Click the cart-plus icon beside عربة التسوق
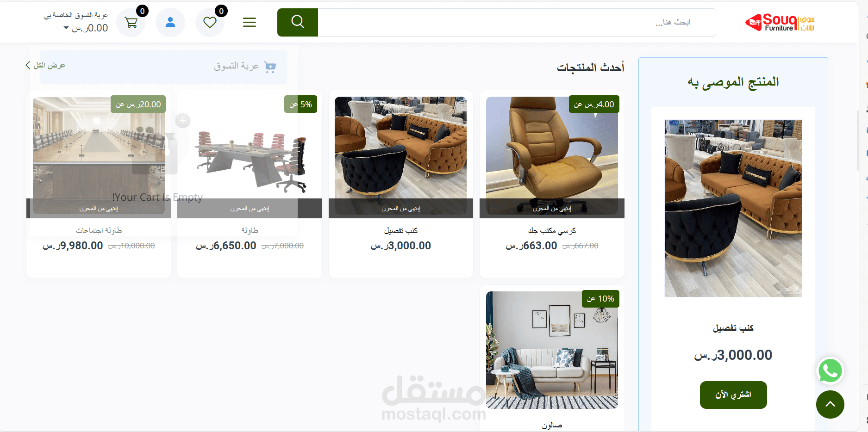Image resolution: width=868 pixels, height=432 pixels. pyautogui.click(x=270, y=67)
